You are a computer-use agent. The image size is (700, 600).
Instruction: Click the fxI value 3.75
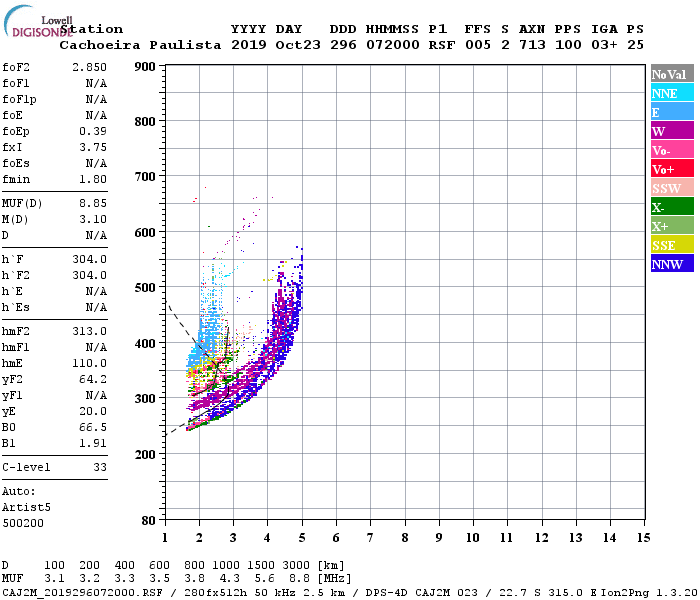[93, 147]
